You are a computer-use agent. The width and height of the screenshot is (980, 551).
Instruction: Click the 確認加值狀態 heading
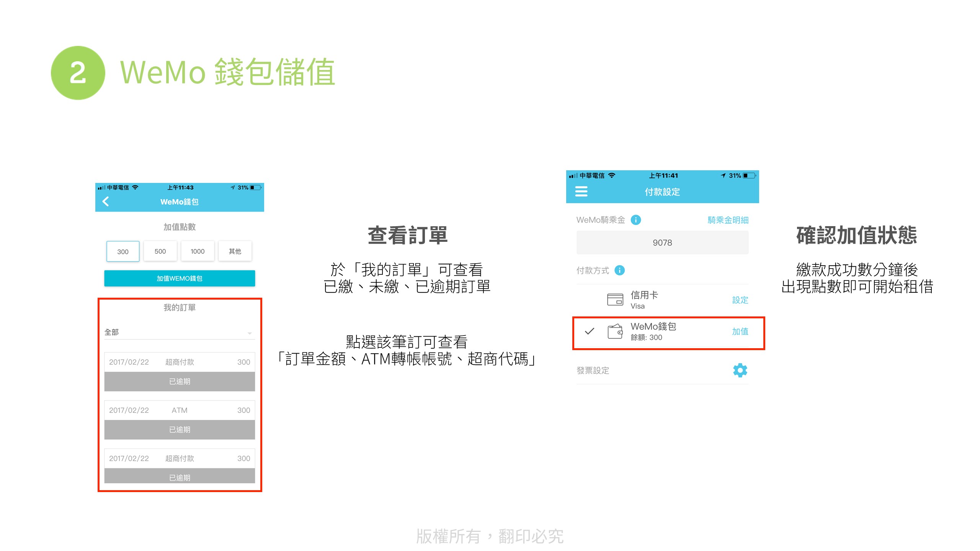point(857,235)
